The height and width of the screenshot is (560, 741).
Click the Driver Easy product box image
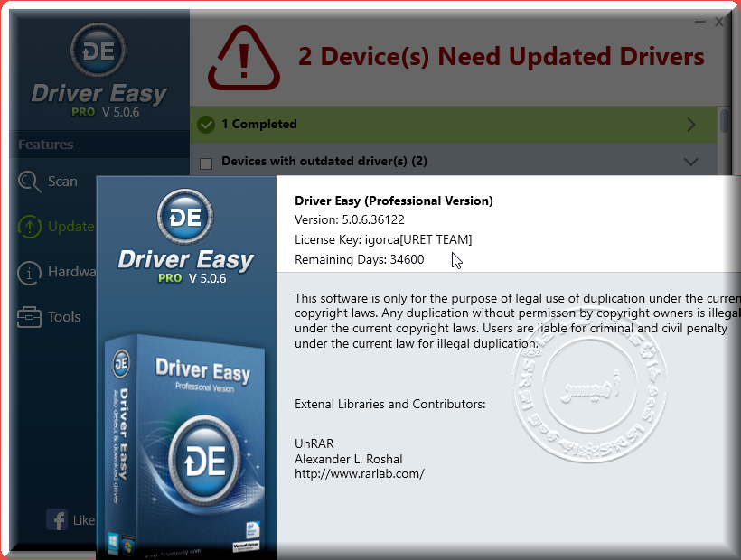tap(185, 444)
